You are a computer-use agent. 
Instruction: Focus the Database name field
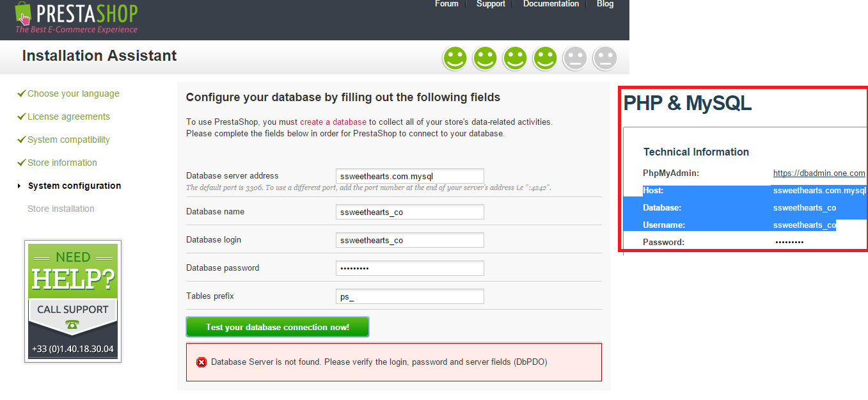click(x=410, y=212)
